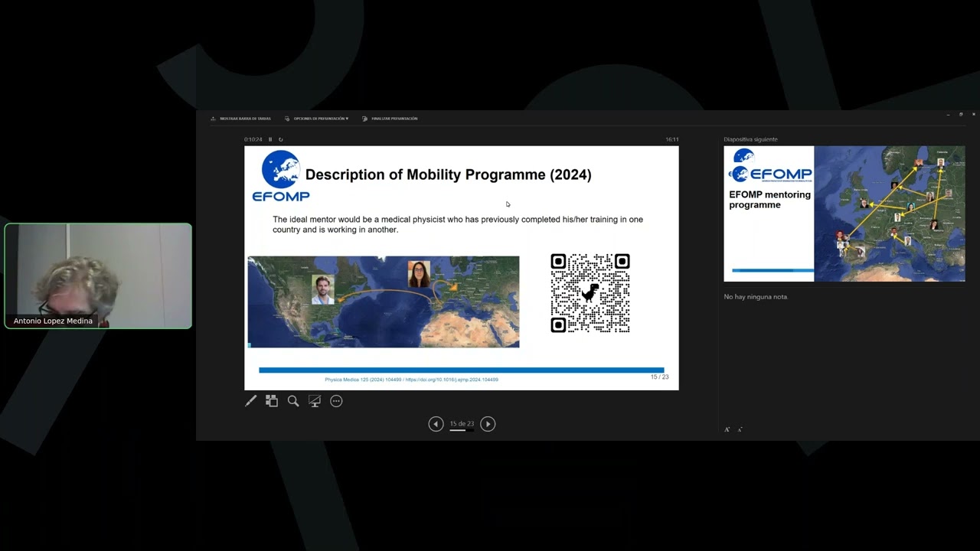Click the slide title "Description of Mobility Programme (2024)"
Image resolution: width=980 pixels, height=551 pixels.
tap(449, 174)
